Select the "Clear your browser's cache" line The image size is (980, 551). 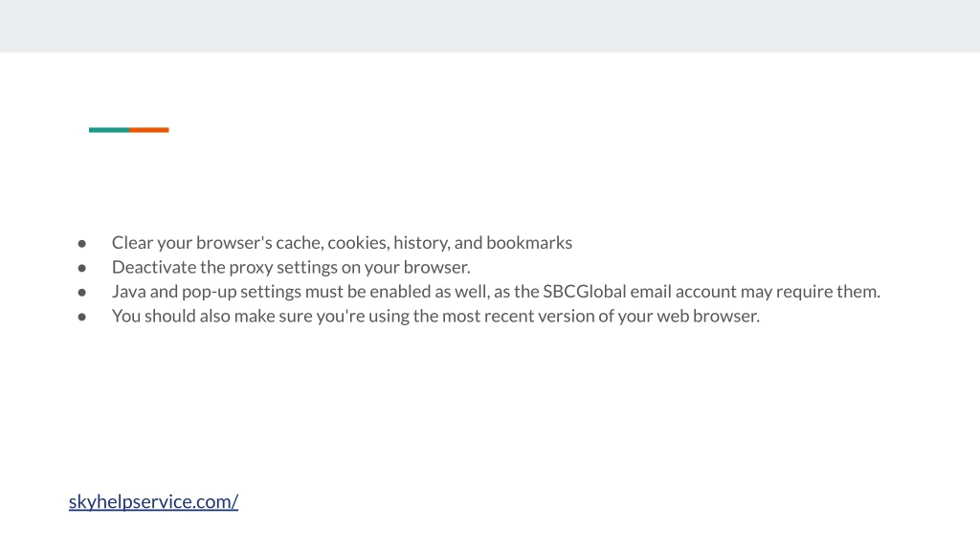tap(342, 242)
